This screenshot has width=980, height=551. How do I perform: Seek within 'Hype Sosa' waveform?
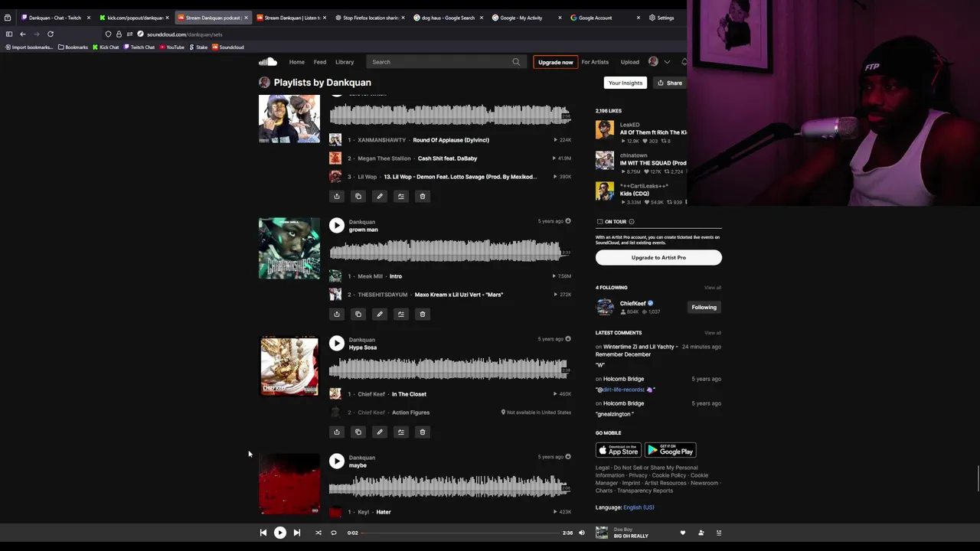(x=450, y=368)
